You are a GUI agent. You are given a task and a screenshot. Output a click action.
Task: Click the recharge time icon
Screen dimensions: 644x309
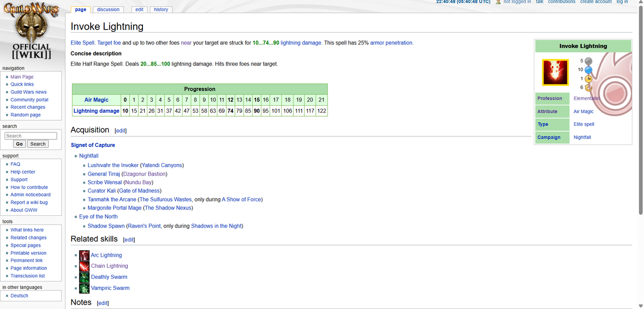click(x=588, y=87)
